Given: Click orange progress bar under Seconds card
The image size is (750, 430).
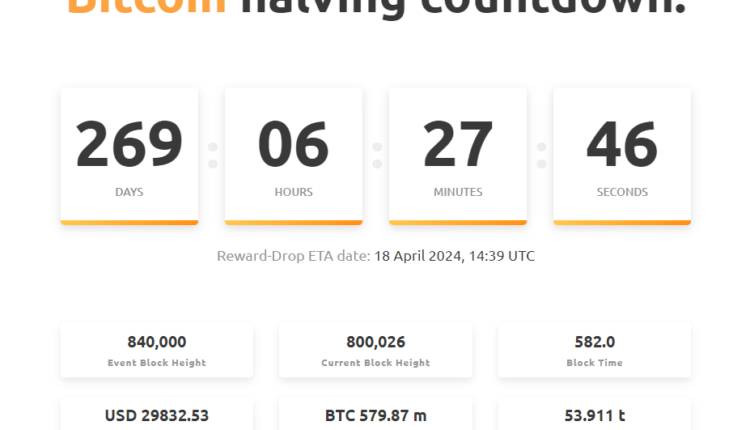Looking at the screenshot, I should click(621, 222).
